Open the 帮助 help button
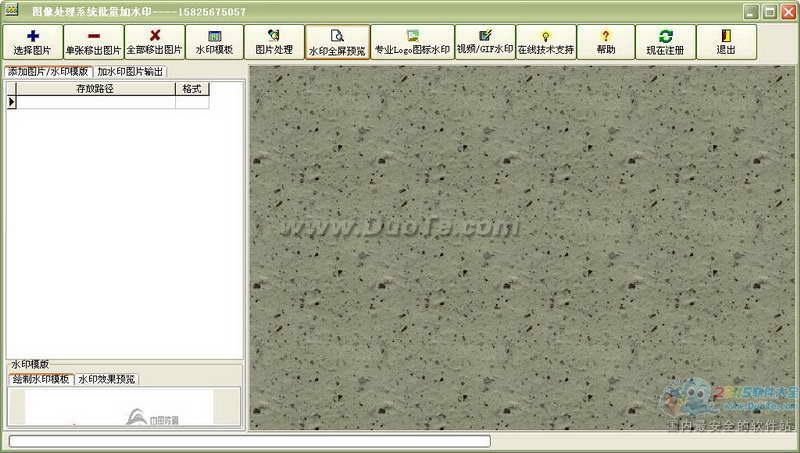The height and width of the screenshot is (453, 800). (606, 42)
